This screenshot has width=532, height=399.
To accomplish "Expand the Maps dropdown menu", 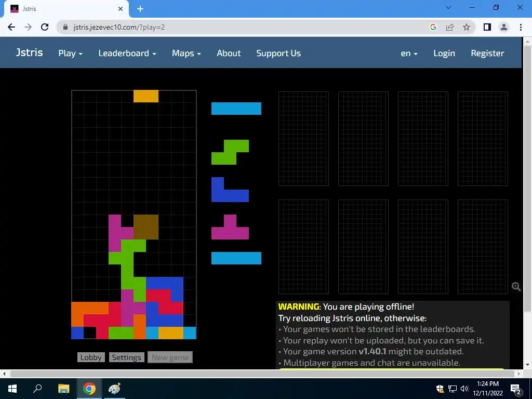I will pyautogui.click(x=187, y=54).
